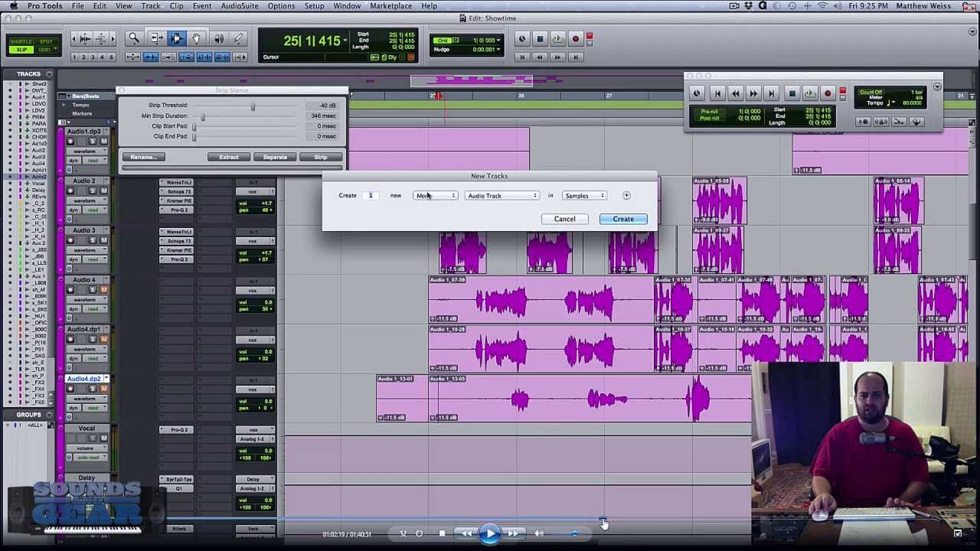Click Create in New Tracks dialog
This screenshot has width=980, height=551.
point(623,219)
